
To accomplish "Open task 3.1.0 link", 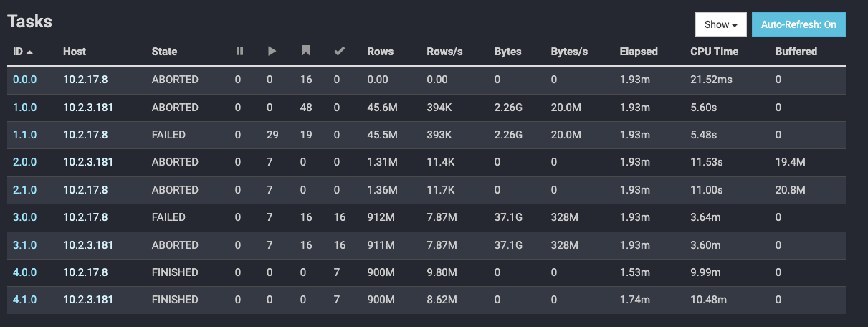I will [24, 245].
